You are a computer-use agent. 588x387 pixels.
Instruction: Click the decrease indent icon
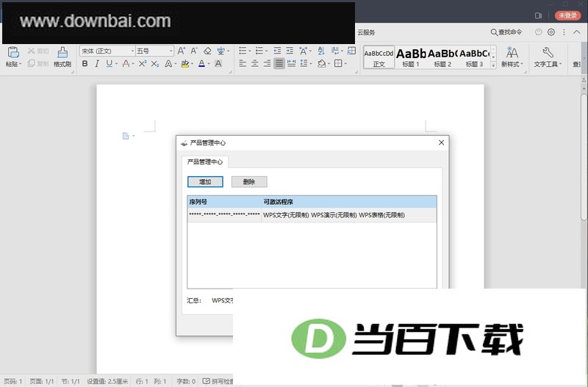277,51
